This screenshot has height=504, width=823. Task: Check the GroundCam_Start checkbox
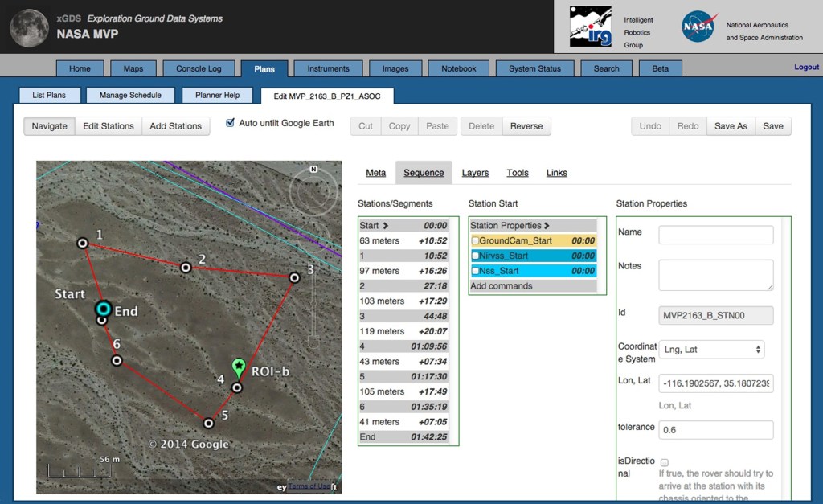[477, 241]
